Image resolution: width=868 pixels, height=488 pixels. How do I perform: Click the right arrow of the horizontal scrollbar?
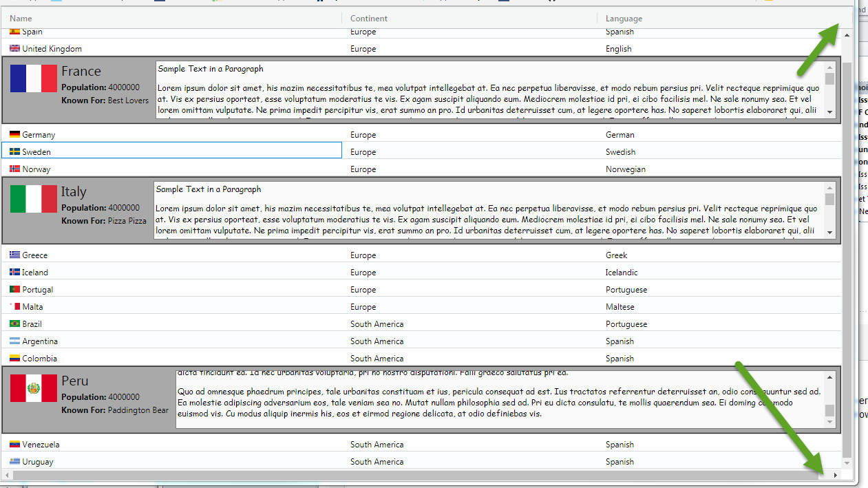[835, 474]
